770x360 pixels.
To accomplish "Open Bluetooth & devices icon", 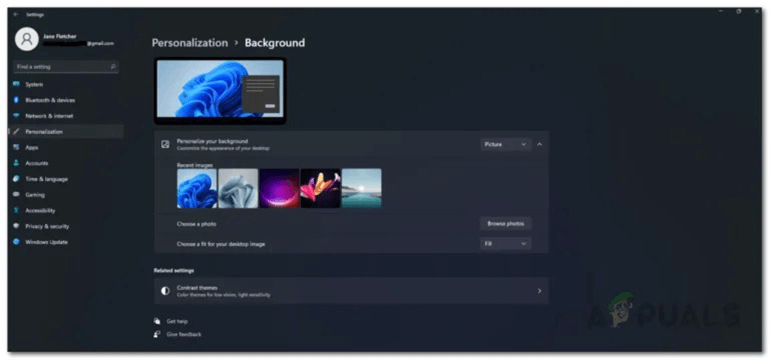I will [x=16, y=100].
